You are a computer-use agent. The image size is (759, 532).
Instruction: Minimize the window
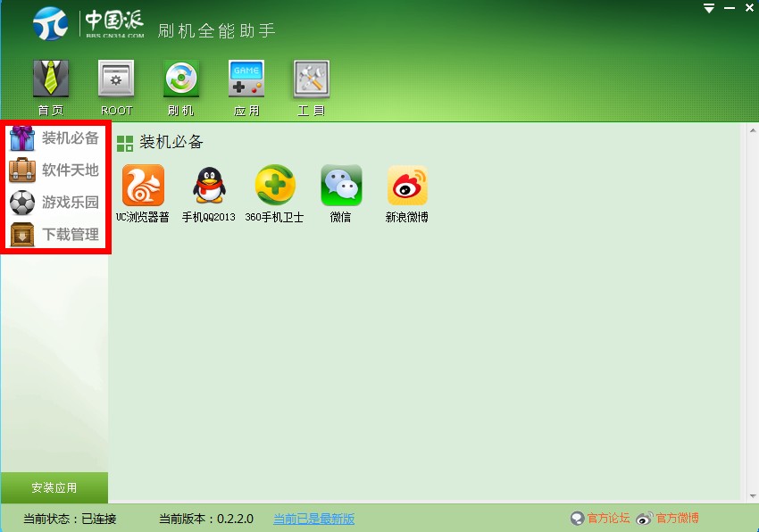(730, 8)
